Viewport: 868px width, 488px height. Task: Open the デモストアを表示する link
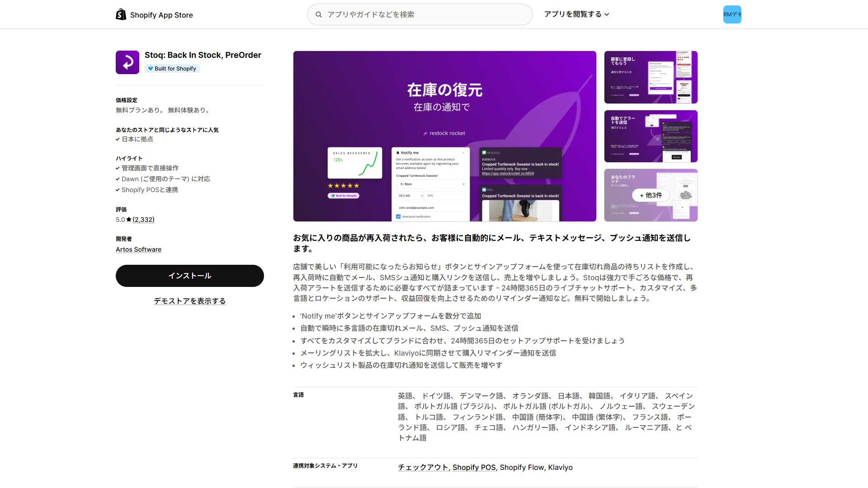click(189, 301)
